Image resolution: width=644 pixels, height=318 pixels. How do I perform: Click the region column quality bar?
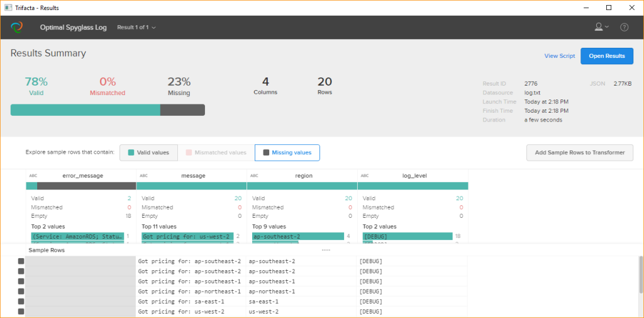click(x=303, y=186)
